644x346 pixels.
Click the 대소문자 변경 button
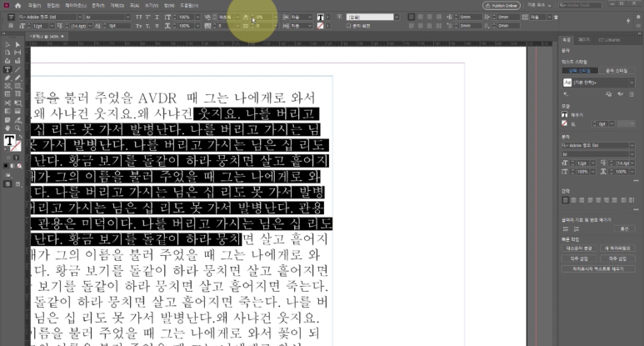tap(580, 248)
